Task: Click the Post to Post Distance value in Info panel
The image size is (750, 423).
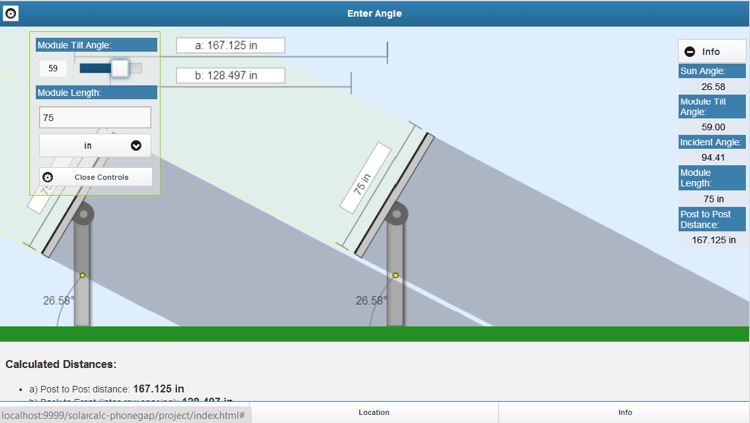Action: (713, 240)
